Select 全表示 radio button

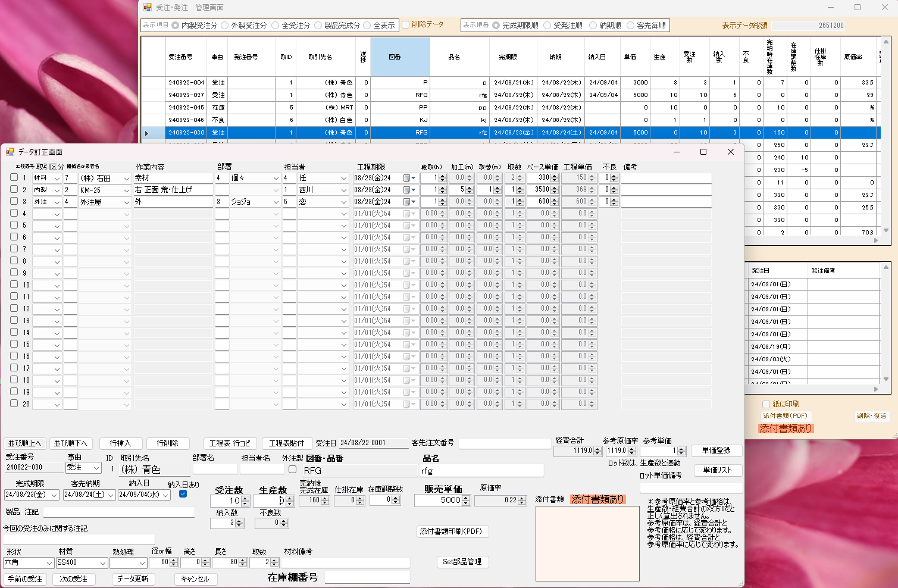367,26
